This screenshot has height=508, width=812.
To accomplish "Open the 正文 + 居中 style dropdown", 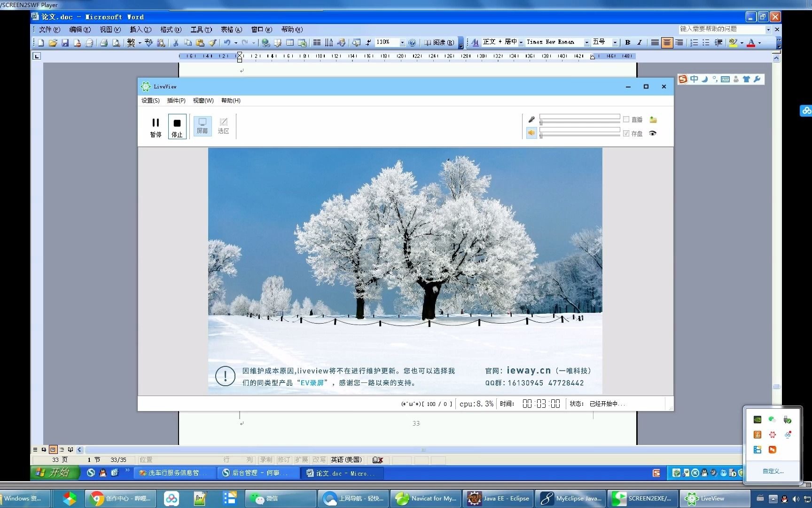I will pos(521,43).
